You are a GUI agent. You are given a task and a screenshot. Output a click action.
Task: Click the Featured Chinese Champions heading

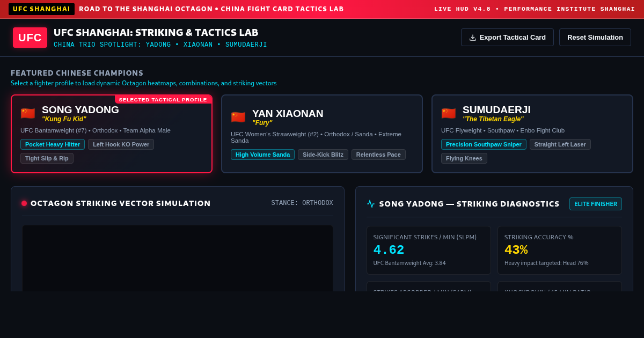[77, 73]
